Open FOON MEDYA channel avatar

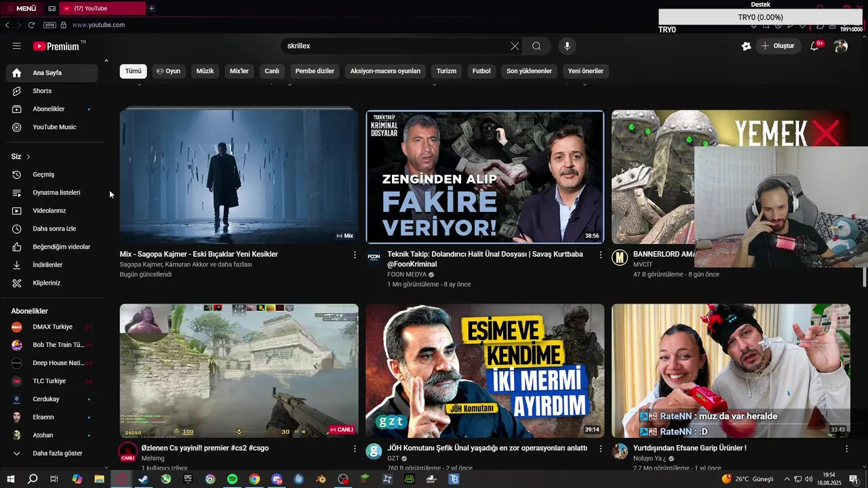(374, 258)
